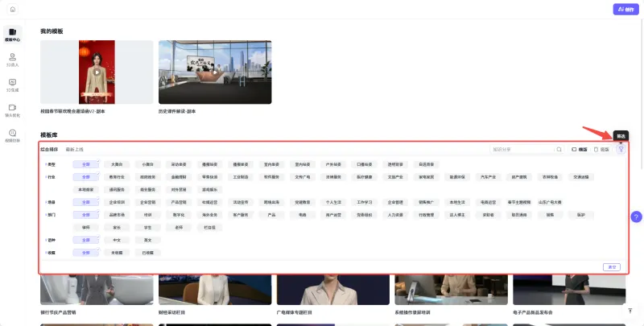Select 全部 in the 行业 row
Image resolution: width=644 pixels, height=326 pixels.
(x=86, y=177)
